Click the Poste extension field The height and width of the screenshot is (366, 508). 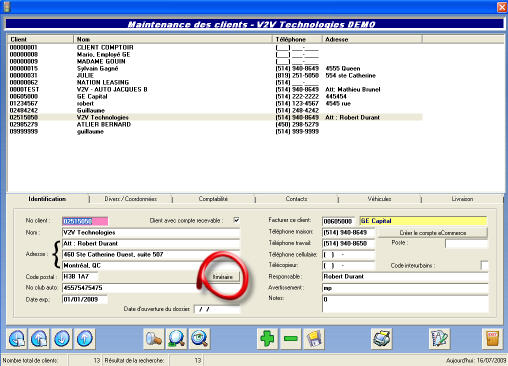click(x=466, y=243)
